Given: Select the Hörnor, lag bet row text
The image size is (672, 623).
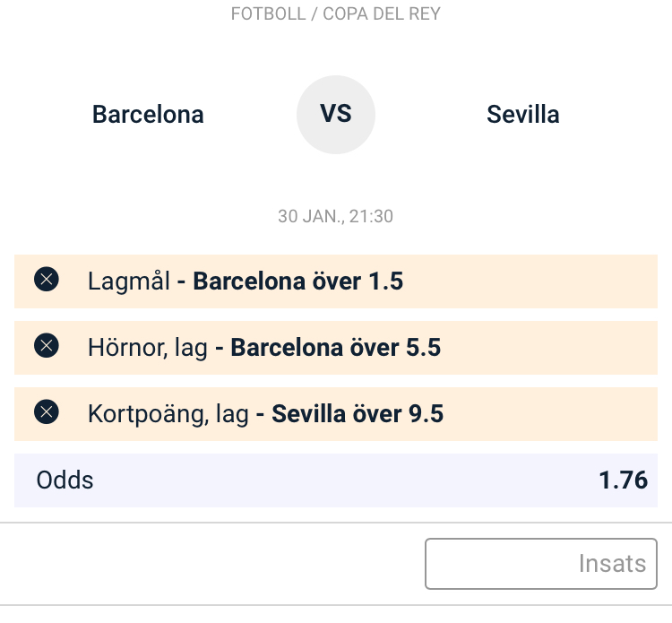Looking at the screenshot, I should (264, 348).
